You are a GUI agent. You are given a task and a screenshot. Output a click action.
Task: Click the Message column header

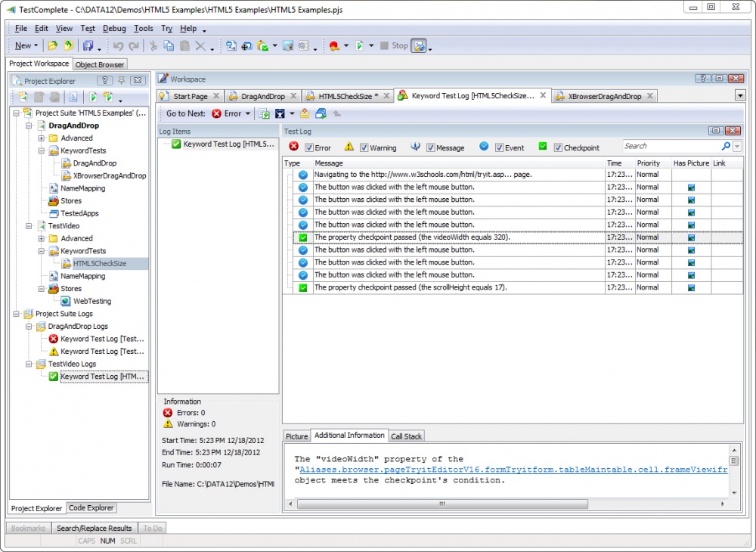(x=459, y=163)
